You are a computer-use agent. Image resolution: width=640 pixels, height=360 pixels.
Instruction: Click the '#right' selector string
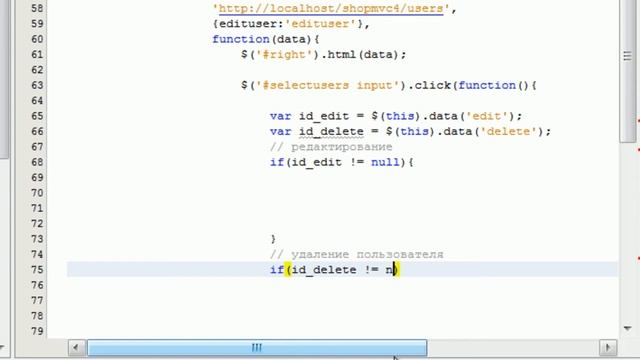coord(284,55)
